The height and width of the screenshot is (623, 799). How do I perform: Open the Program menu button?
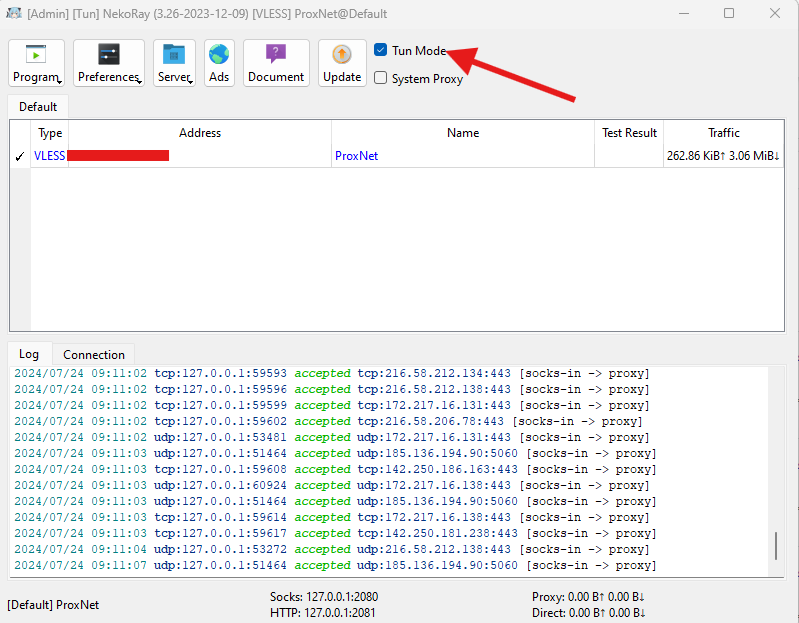click(x=36, y=63)
